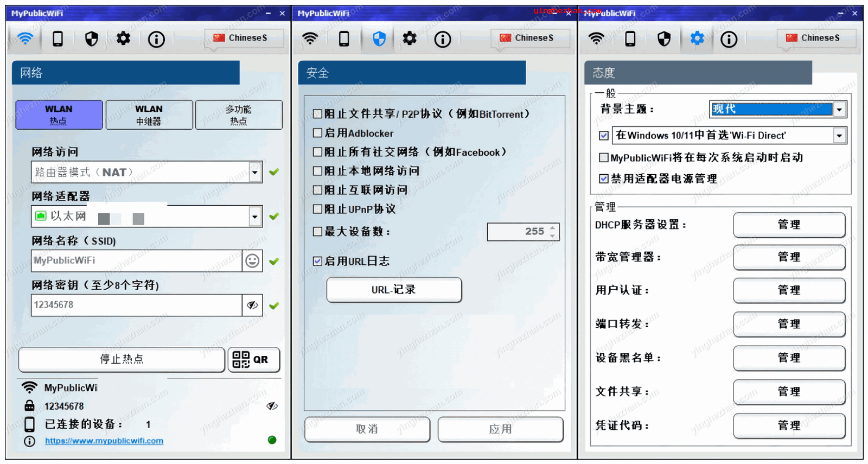Click 管理 button for 带宽管理器
This screenshot has width=868, height=464.
click(789, 257)
